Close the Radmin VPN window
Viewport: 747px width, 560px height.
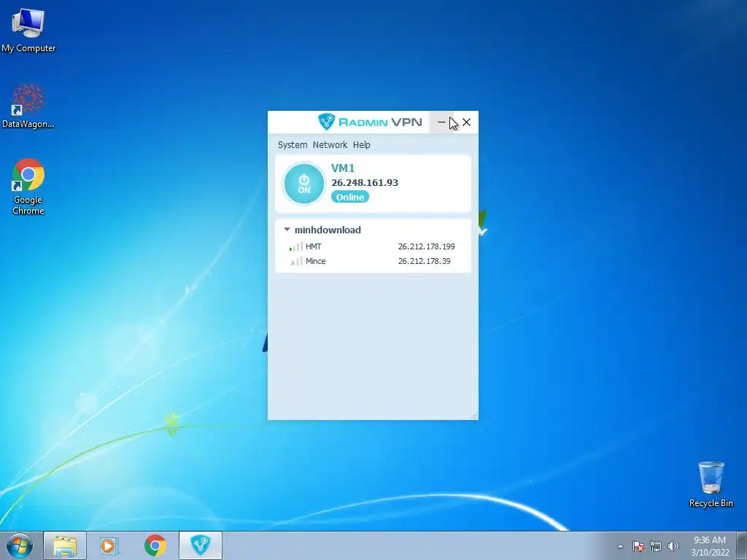(x=466, y=122)
